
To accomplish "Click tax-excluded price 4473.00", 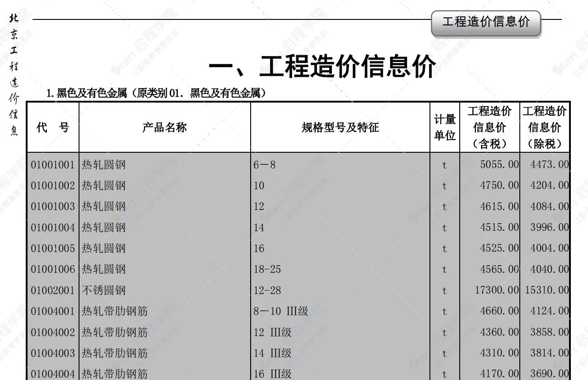I will [550, 165].
